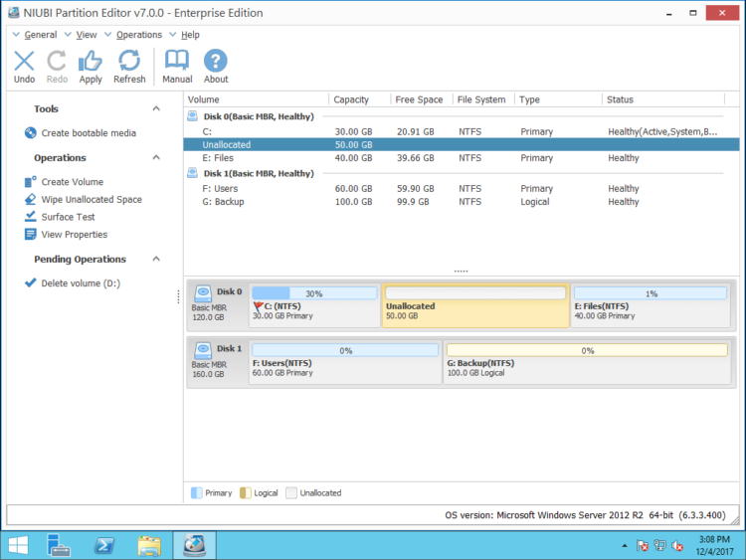
Task: Select the F: Users volume row
Action: [x=462, y=188]
